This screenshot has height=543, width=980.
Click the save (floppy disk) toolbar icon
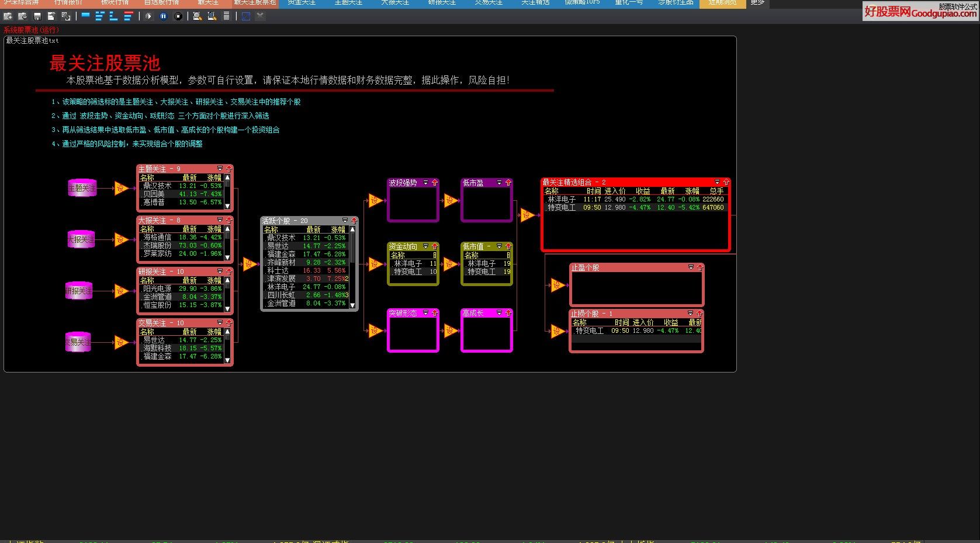coord(37,16)
